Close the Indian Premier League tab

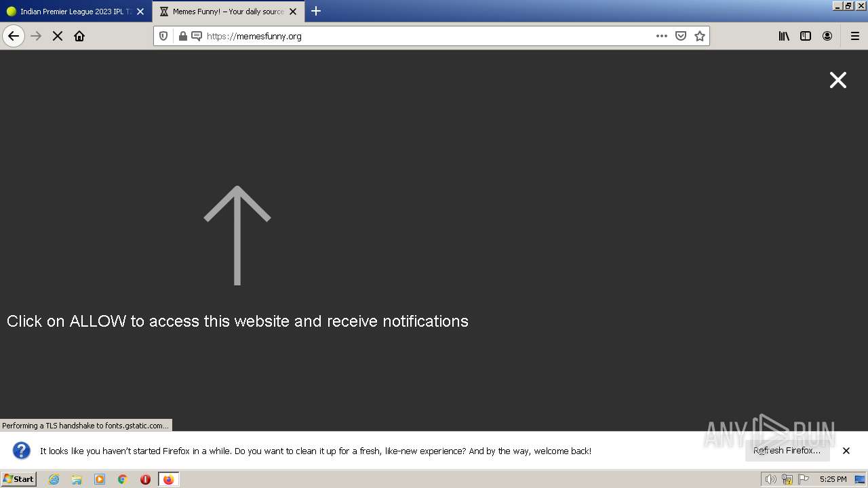pyautogui.click(x=140, y=12)
